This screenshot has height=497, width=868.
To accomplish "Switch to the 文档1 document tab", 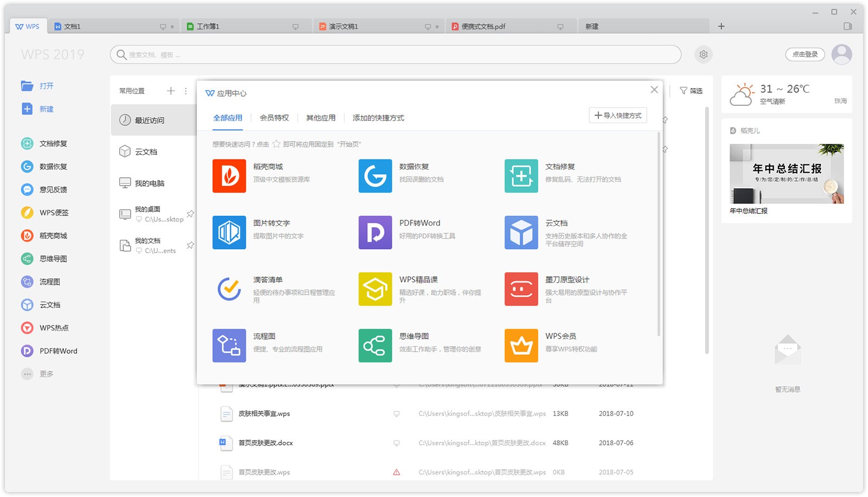I will pos(114,26).
